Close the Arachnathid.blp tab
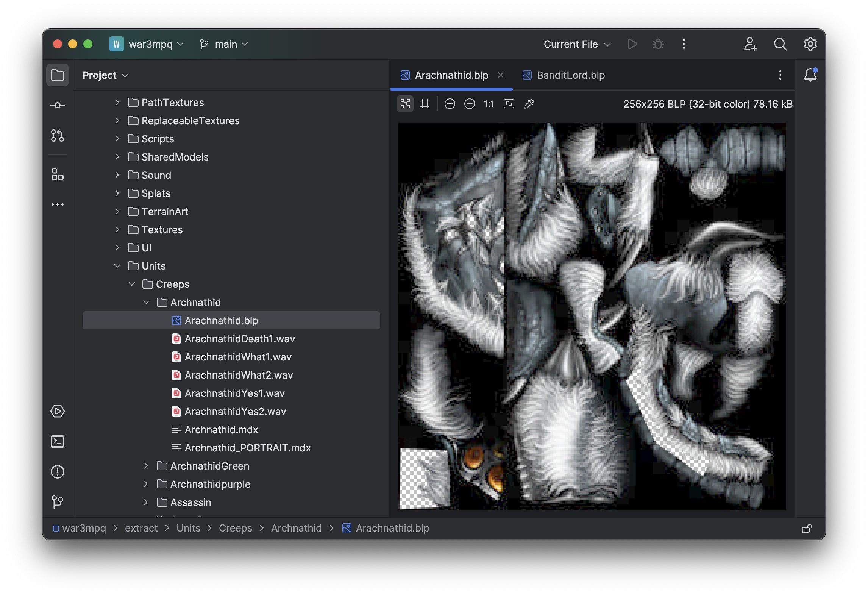This screenshot has width=868, height=596. point(501,75)
